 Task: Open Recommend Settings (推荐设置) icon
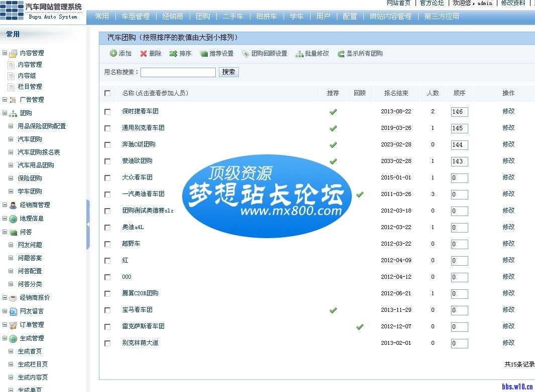(204, 54)
